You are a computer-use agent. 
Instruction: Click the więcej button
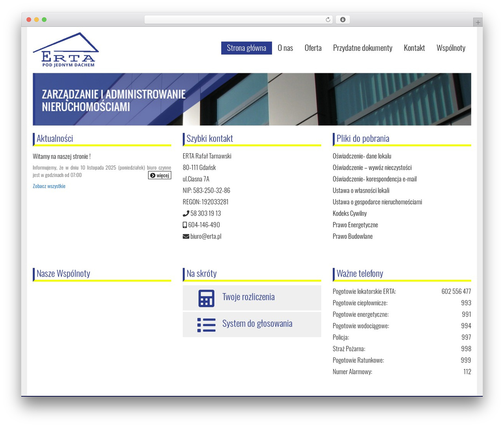159,175
